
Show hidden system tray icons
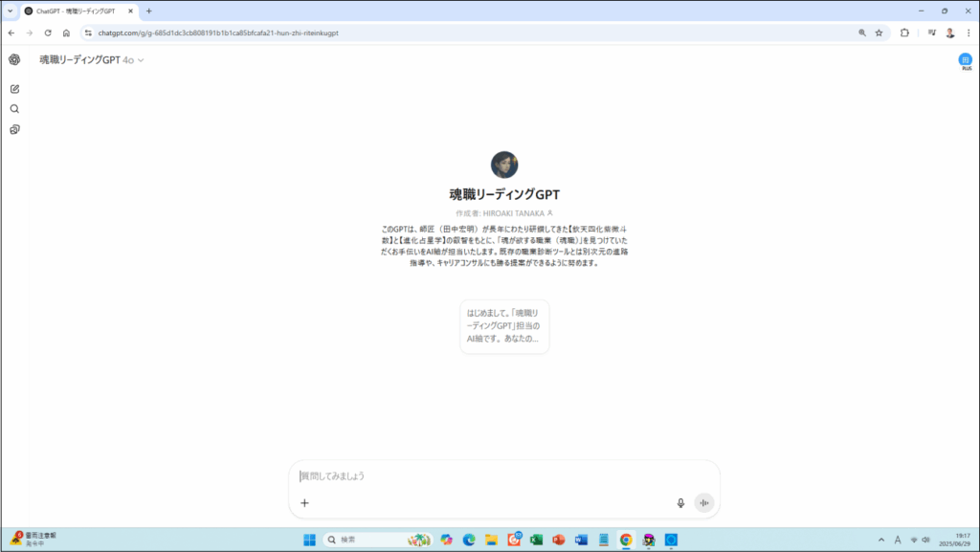pos(881,540)
